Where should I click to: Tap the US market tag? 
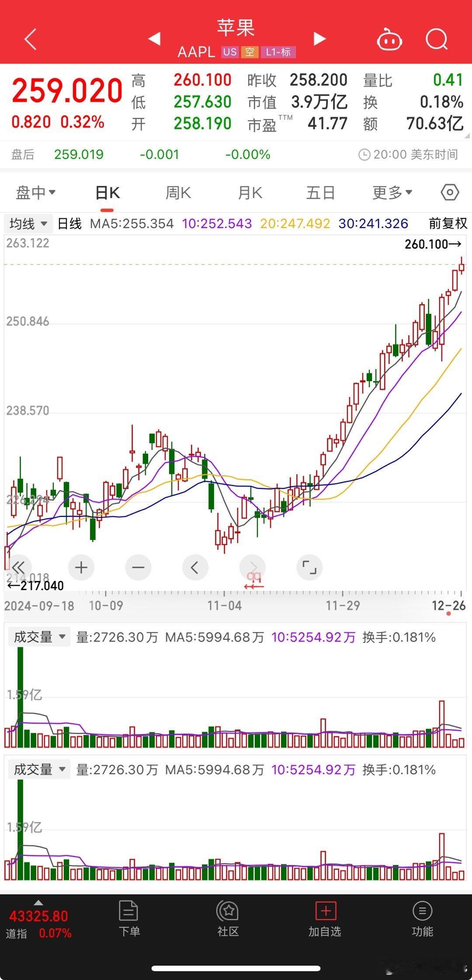point(229,52)
